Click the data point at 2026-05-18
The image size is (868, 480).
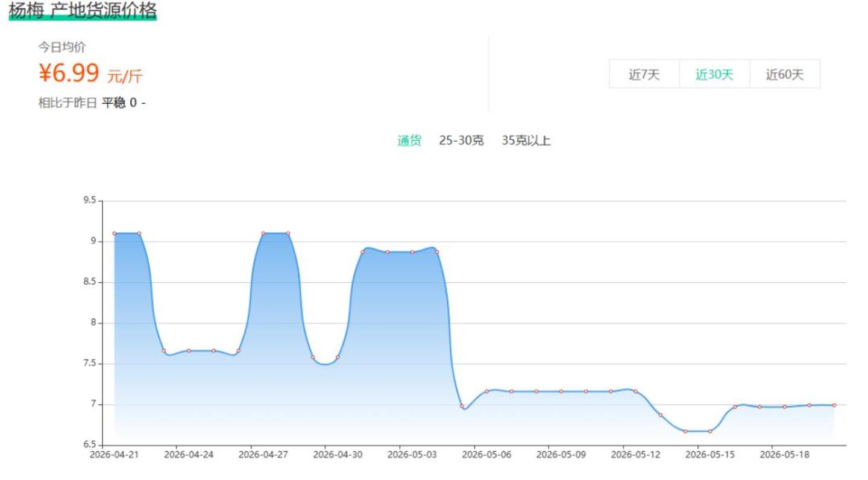coord(784,406)
